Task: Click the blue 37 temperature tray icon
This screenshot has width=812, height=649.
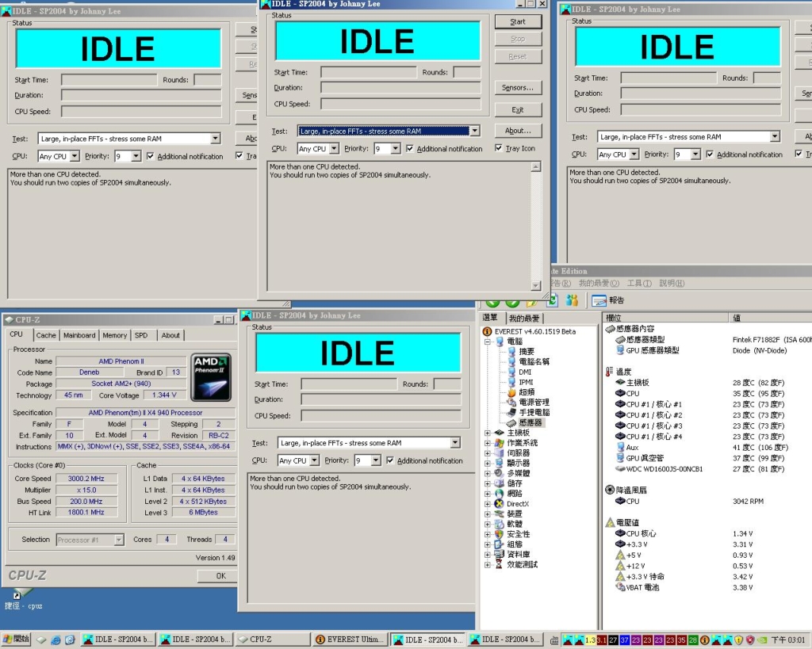Action: coord(625,640)
